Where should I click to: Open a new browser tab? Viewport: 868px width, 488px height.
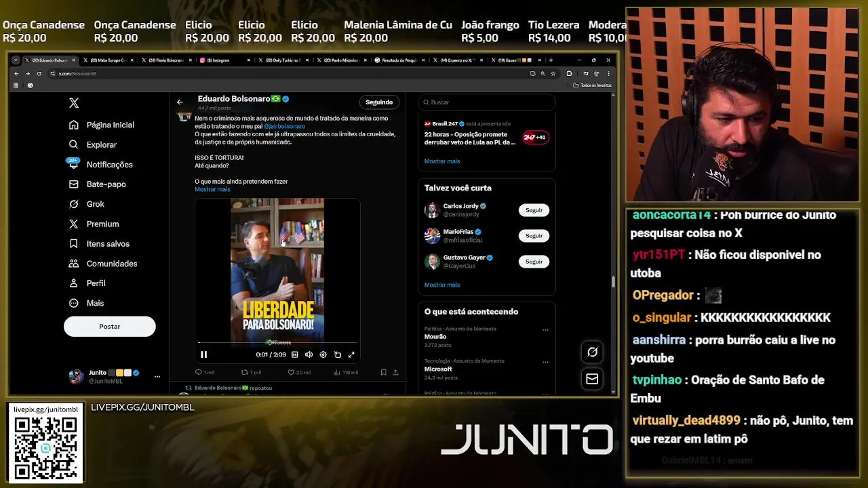click(551, 60)
